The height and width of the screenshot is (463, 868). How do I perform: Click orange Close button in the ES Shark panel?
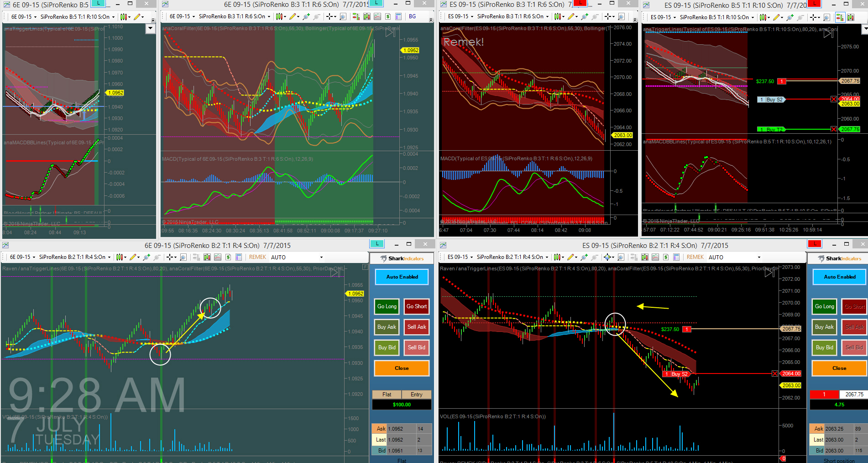839,368
